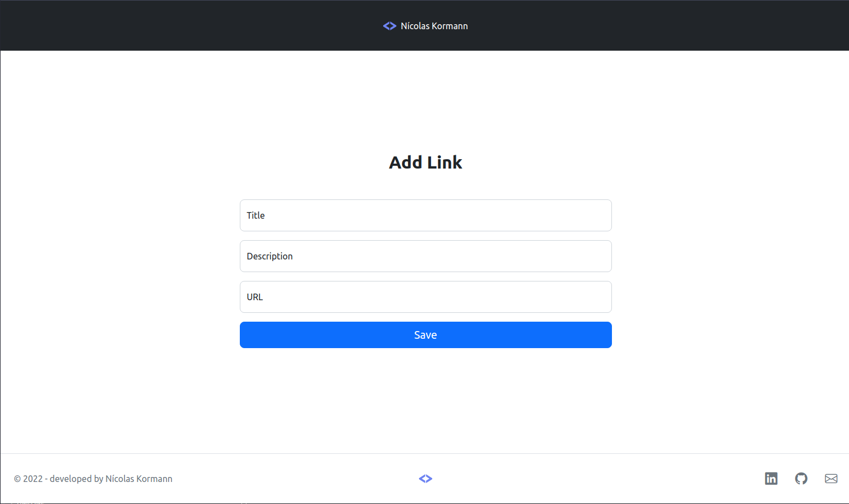Save the new link entry

pyautogui.click(x=426, y=334)
